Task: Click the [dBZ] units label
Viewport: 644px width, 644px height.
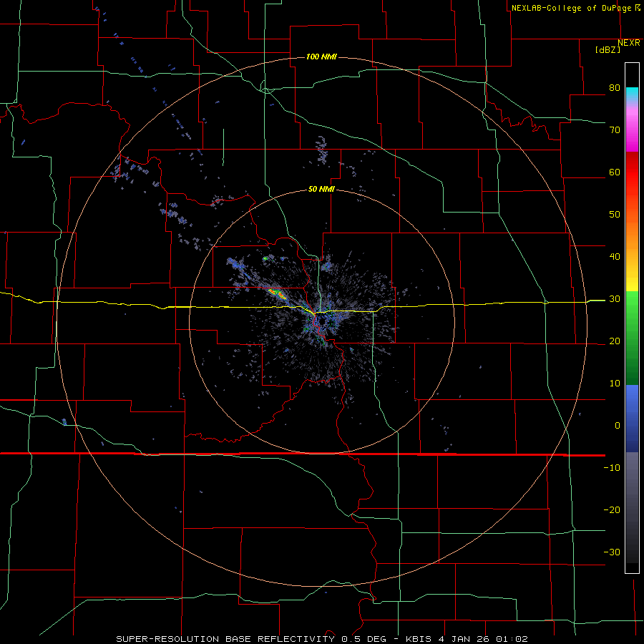Action: [x=608, y=50]
